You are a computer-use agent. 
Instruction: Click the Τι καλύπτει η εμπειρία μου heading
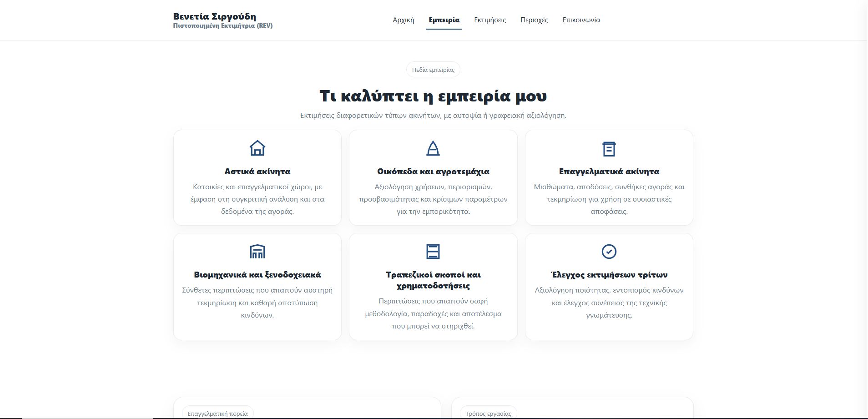coord(433,96)
